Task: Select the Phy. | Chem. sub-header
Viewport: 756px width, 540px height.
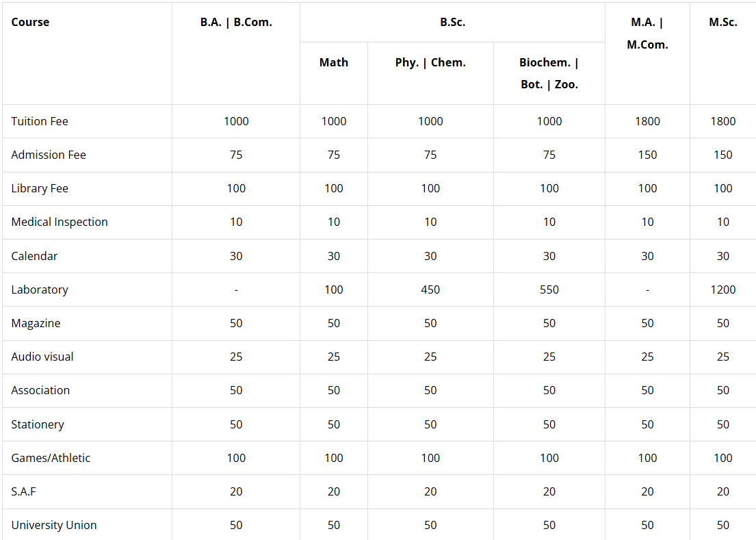Action: point(430,62)
